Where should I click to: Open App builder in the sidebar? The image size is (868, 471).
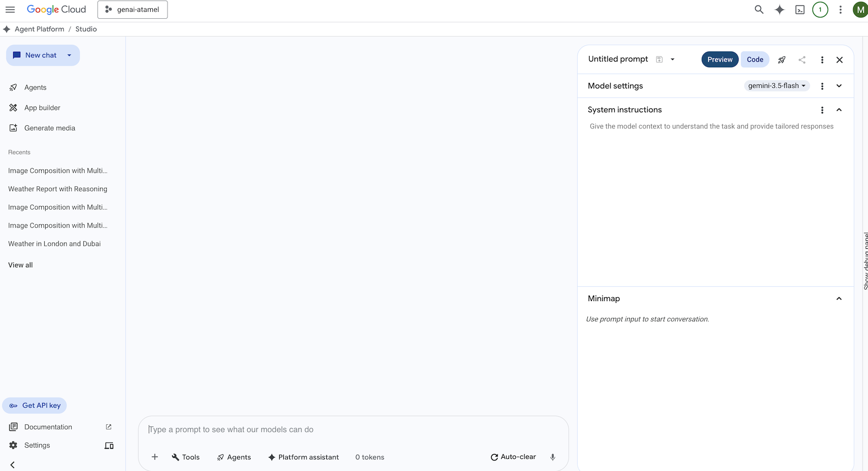coord(42,108)
